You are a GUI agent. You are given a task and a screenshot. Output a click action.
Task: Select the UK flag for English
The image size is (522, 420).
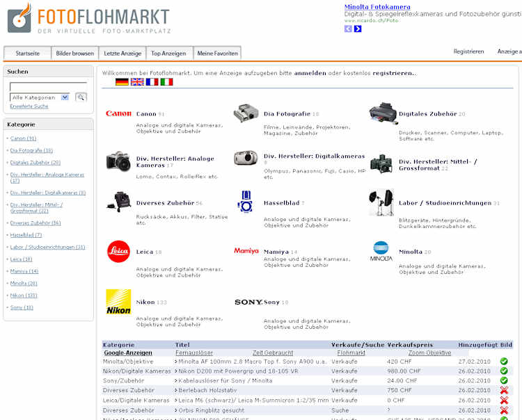point(137,82)
